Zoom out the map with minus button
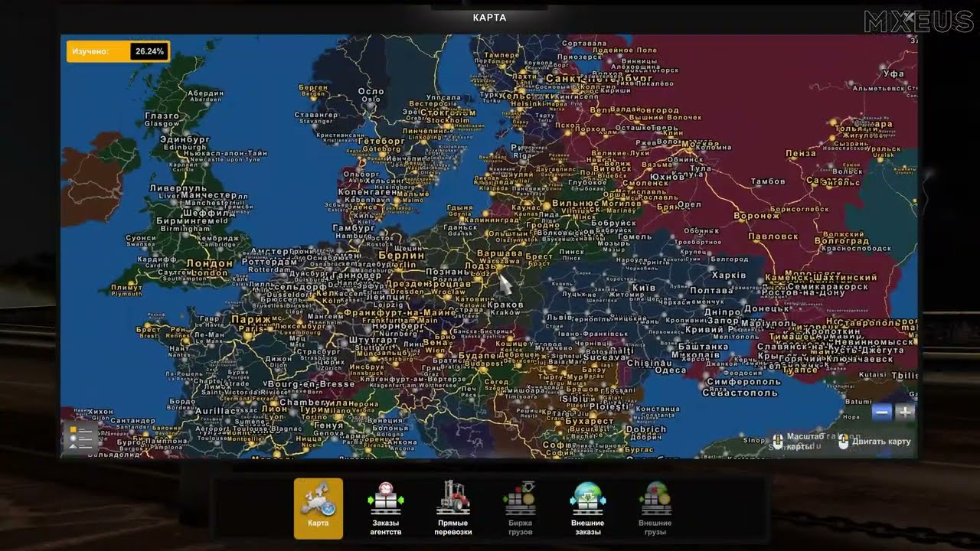 coord(882,412)
